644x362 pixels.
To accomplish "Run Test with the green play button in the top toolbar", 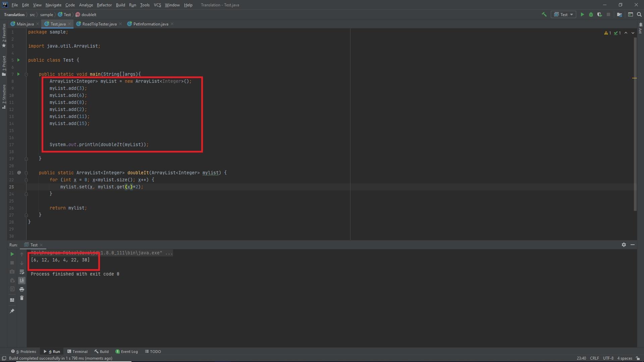I will (582, 14).
